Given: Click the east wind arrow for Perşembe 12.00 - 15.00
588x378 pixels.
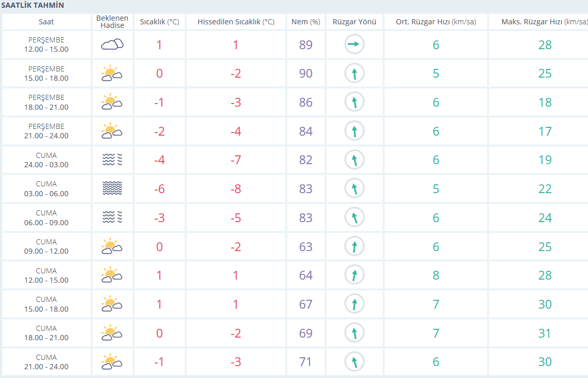Looking at the screenshot, I should coord(354,45).
